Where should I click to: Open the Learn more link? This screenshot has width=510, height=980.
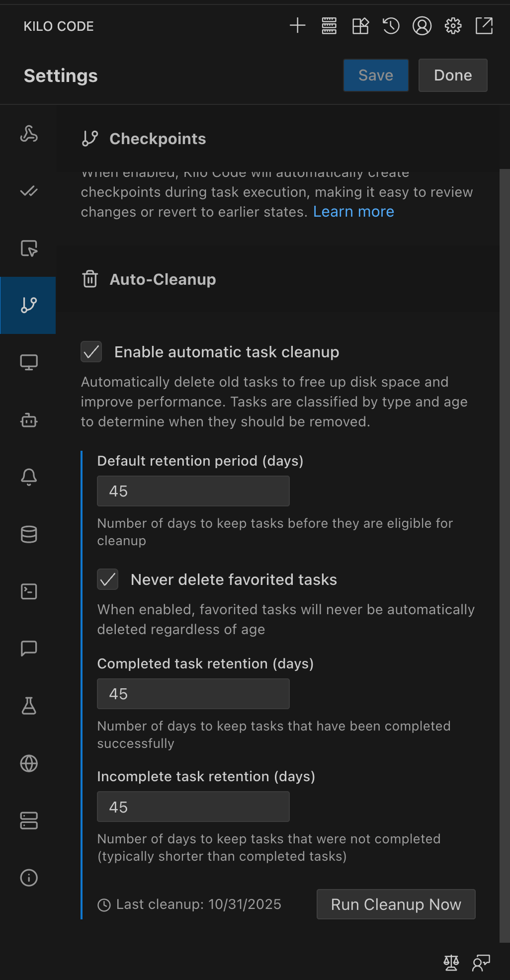tap(353, 212)
